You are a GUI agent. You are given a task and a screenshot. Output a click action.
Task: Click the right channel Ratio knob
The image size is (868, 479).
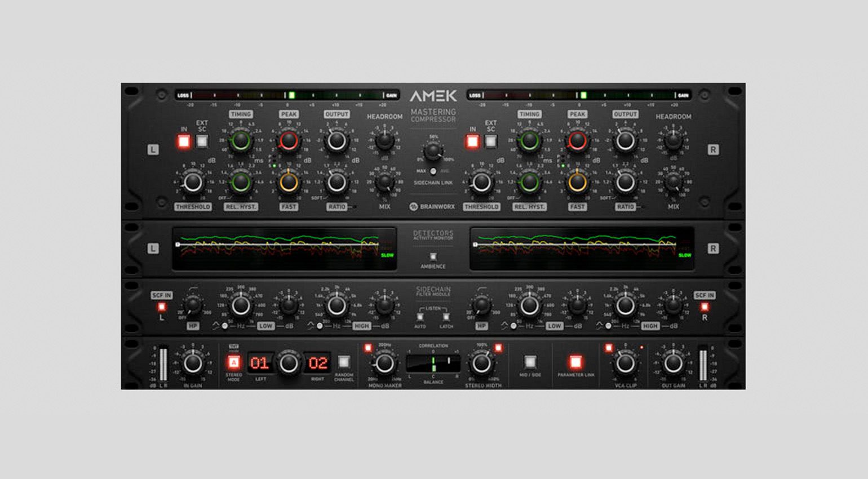[x=625, y=183]
